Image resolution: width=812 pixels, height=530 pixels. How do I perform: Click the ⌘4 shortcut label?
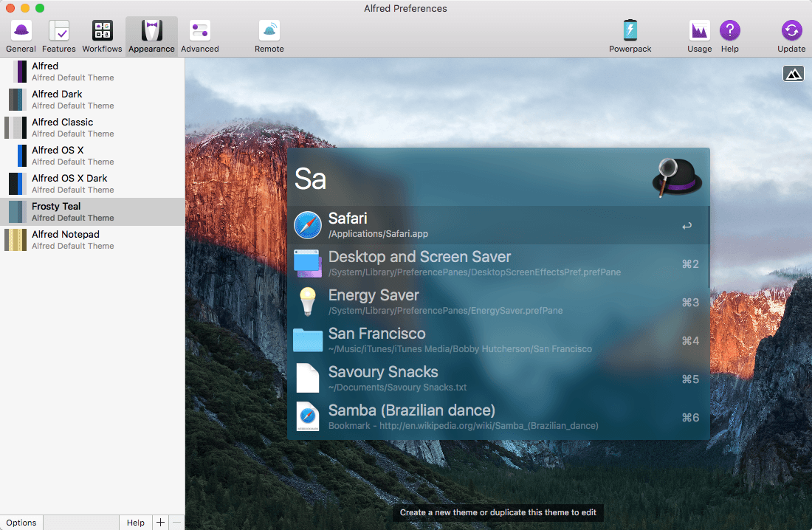(x=690, y=341)
